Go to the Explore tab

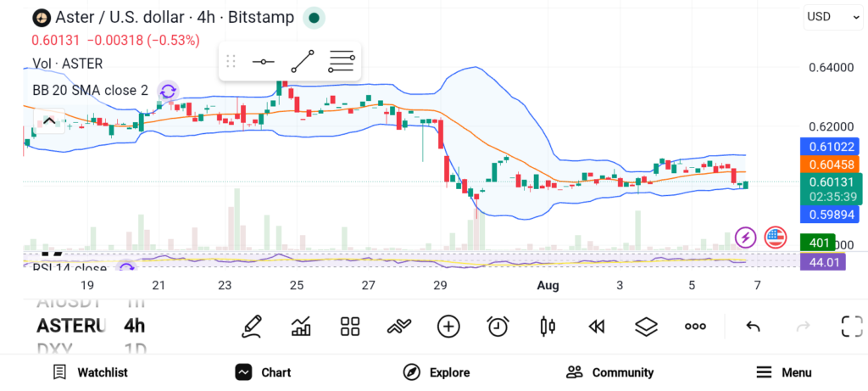[x=437, y=372]
